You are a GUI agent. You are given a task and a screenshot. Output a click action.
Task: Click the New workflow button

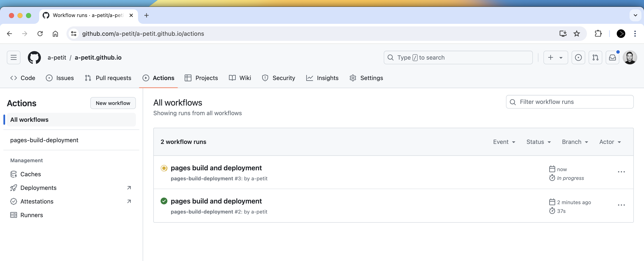click(113, 103)
